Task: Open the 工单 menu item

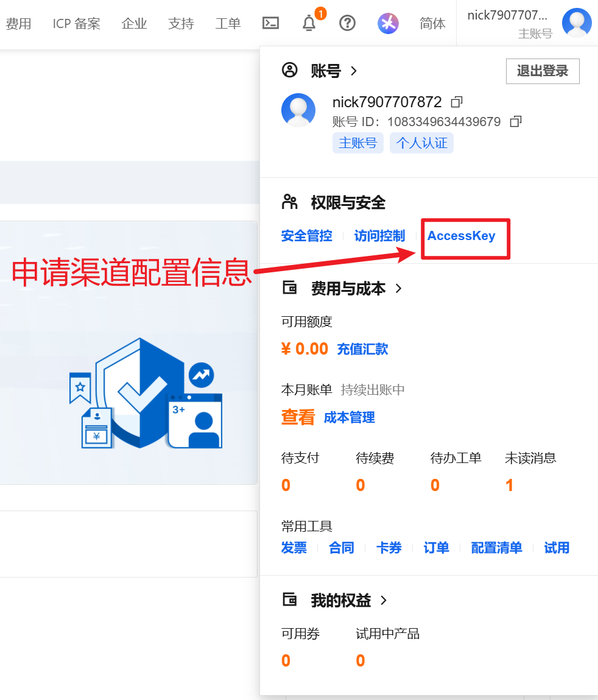Action: tap(228, 24)
